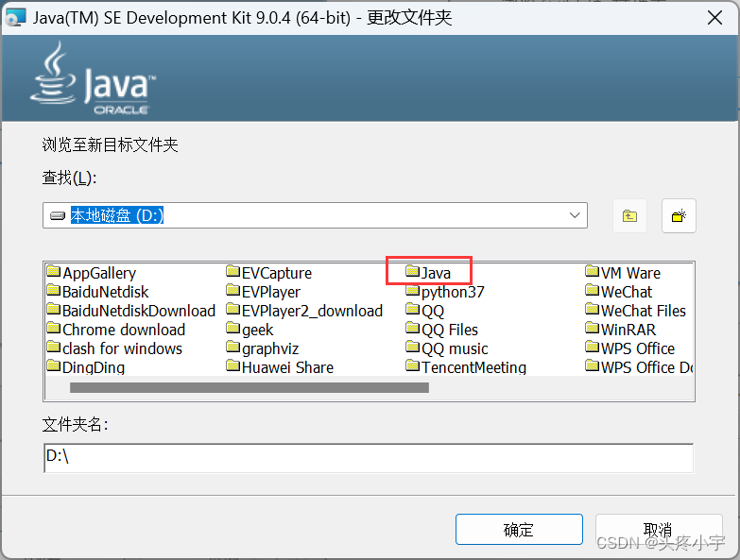Select the EVPlayer2_download folder
This screenshot has height=560, width=740.
[x=304, y=311]
